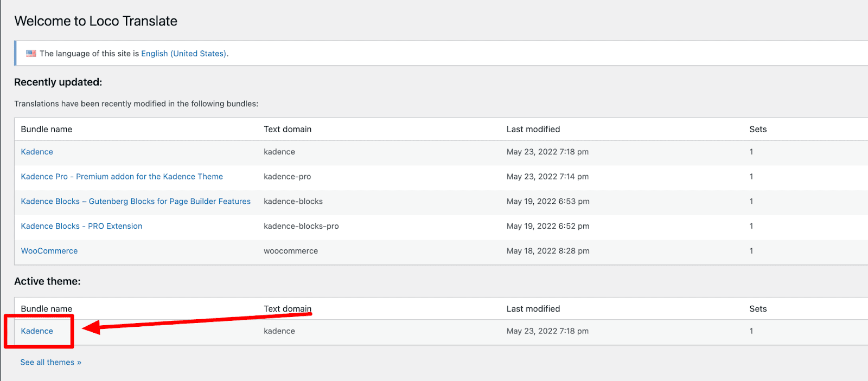Click Sets header in Recently updated table
Viewport: 868px width, 381px height.
tap(758, 129)
